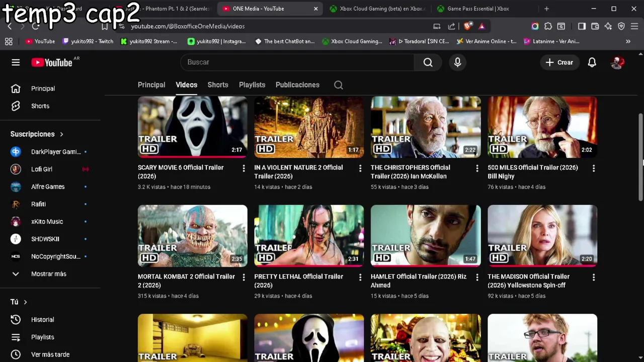Open title THE CHRISTOPHERS Official Trailer
Viewport: 644px width, 362px height.
(x=410, y=172)
